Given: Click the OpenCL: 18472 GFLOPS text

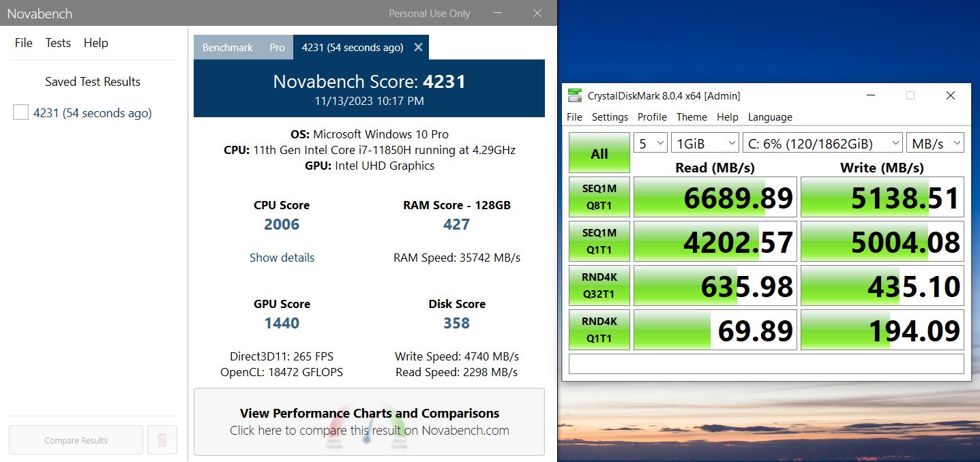Looking at the screenshot, I should click(282, 372).
